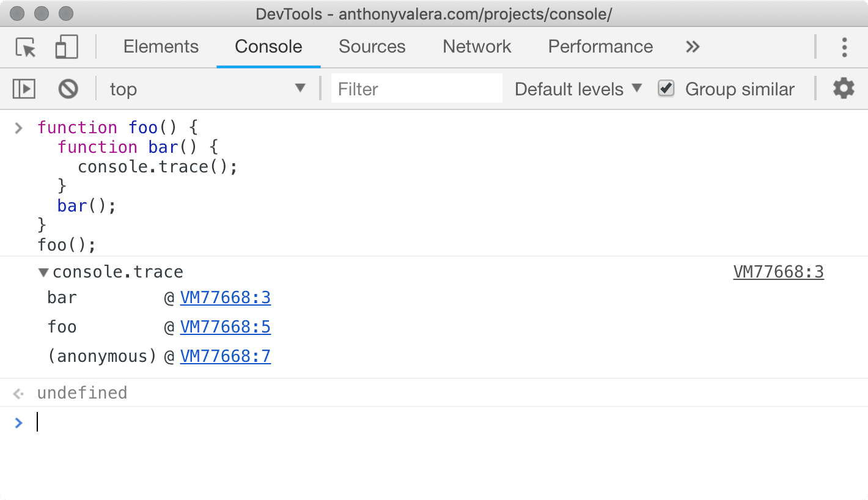Open the Performance panel
This screenshot has width=868, height=500.
point(600,46)
